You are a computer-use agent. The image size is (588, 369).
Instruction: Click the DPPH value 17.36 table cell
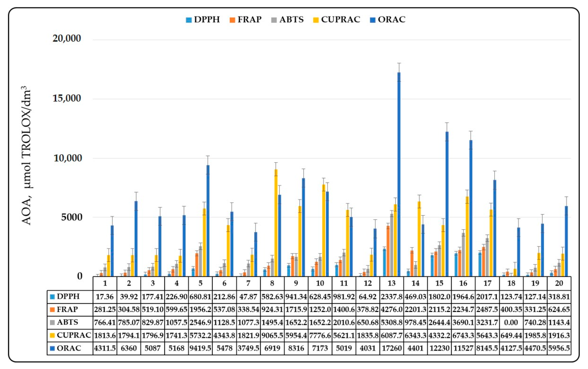pos(105,297)
